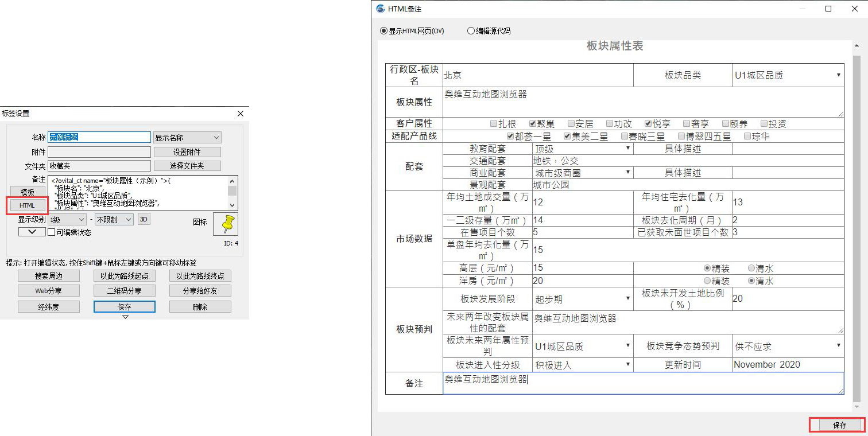Check the 投资 checkbox
The height and width of the screenshot is (436, 868).
coord(764,123)
